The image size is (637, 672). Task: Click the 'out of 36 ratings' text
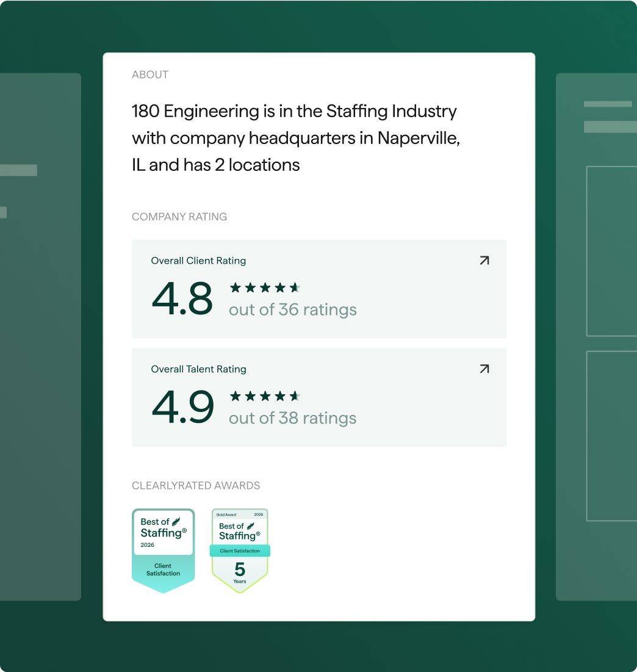click(293, 309)
